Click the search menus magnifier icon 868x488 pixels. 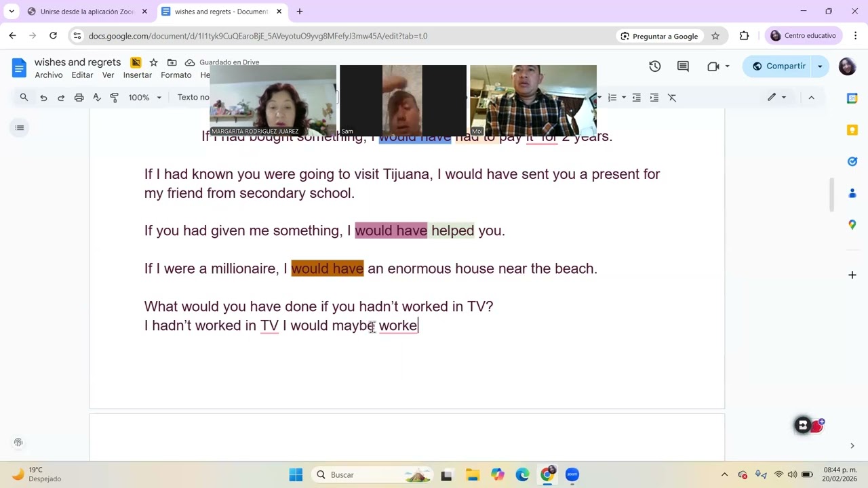(24, 98)
